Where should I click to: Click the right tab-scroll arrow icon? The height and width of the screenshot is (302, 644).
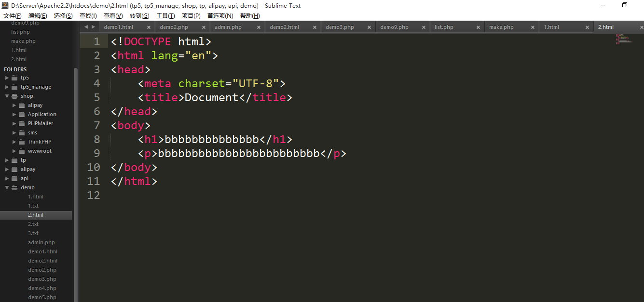pyautogui.click(x=94, y=27)
